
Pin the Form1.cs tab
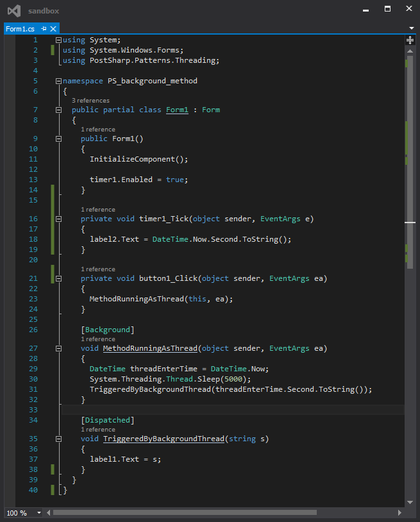pos(44,29)
